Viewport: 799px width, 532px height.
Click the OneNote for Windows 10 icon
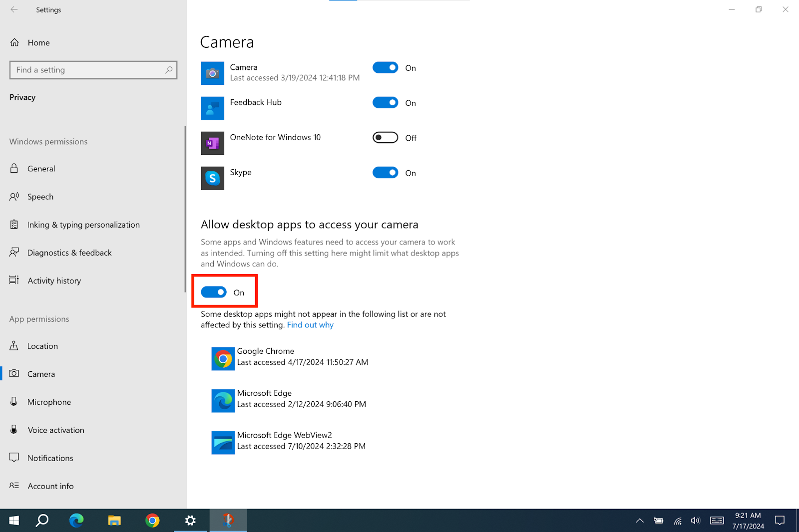(x=213, y=143)
